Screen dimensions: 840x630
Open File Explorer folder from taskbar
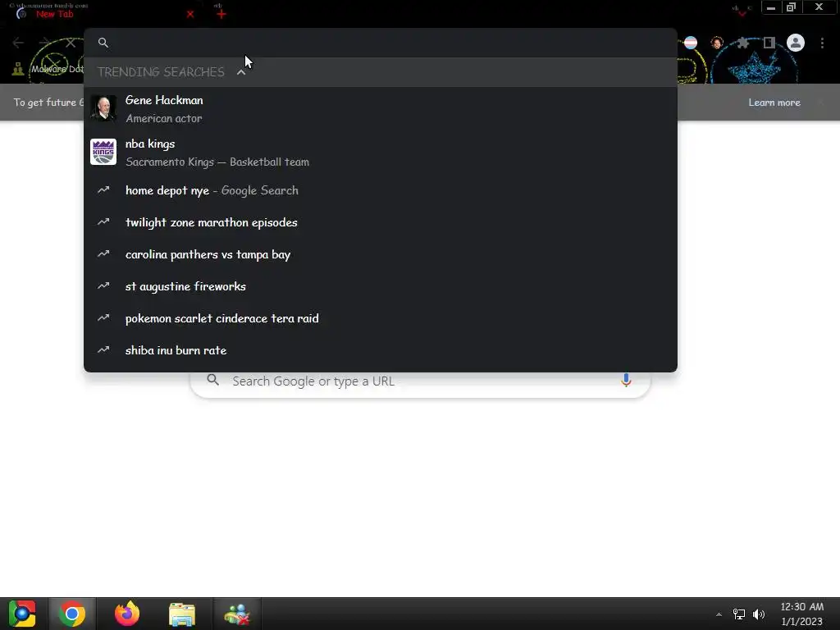tap(182, 614)
